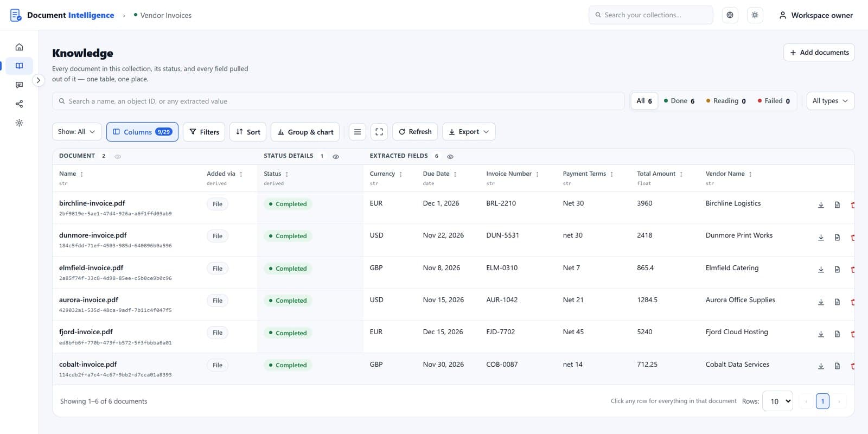Click the fullscreen expand icon
The width and height of the screenshot is (868, 434).
pos(379,132)
